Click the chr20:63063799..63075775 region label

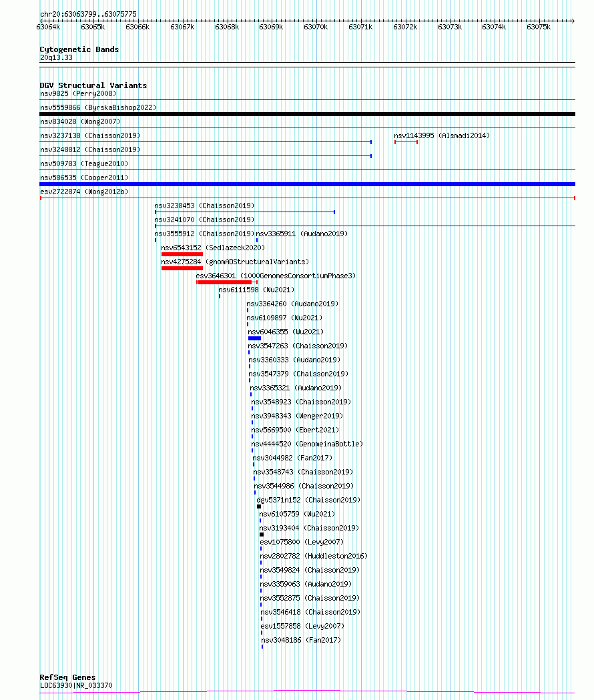(88, 14)
